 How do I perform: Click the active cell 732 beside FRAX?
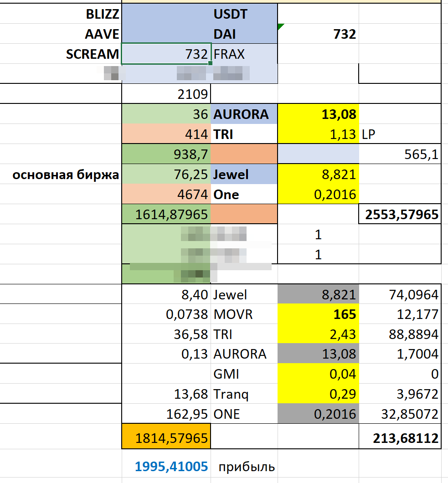166,54
